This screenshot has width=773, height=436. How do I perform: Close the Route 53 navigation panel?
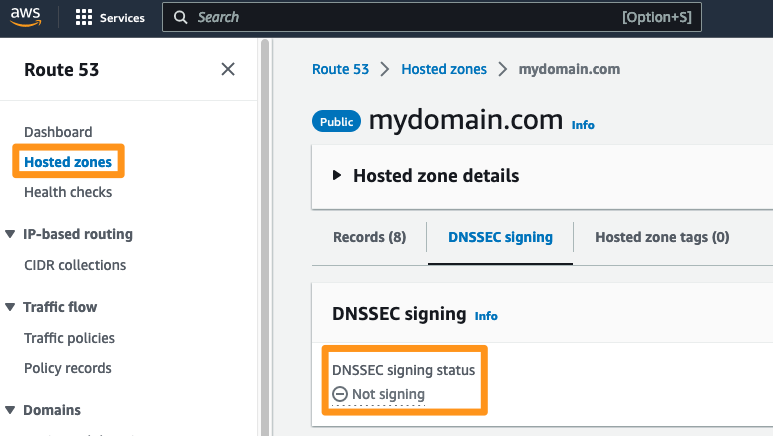coord(228,69)
